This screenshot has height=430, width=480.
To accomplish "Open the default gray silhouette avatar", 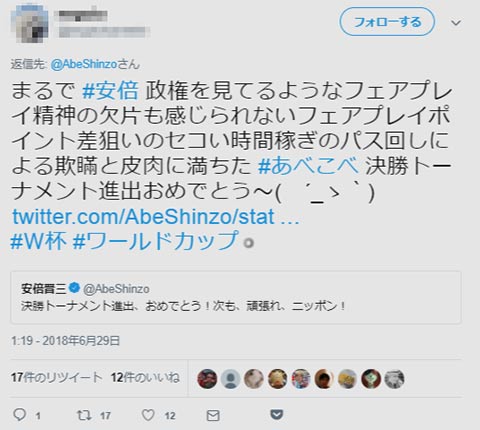I will pos(231,379).
